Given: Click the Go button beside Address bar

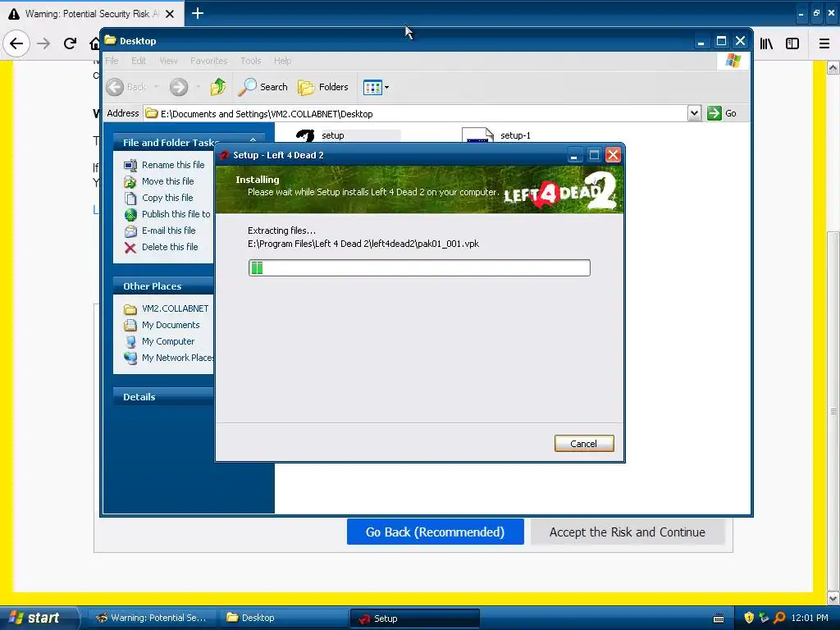Looking at the screenshot, I should [x=722, y=113].
